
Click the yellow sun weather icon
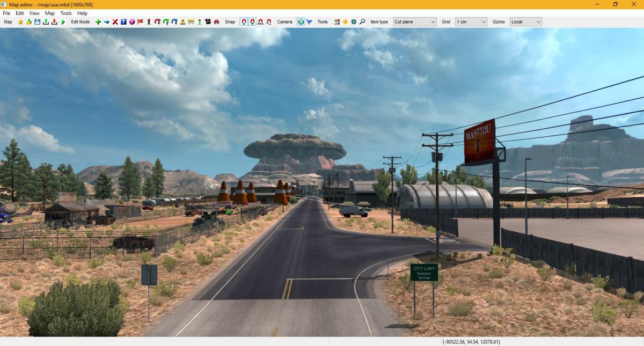(x=345, y=22)
